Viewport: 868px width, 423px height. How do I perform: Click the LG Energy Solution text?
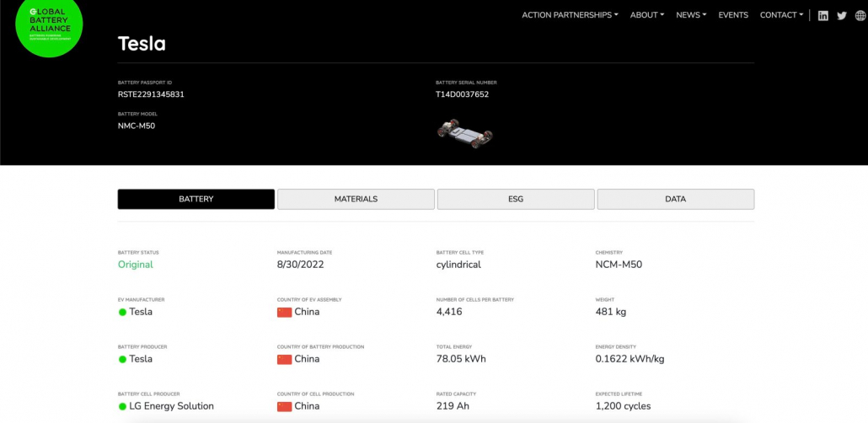coord(172,406)
